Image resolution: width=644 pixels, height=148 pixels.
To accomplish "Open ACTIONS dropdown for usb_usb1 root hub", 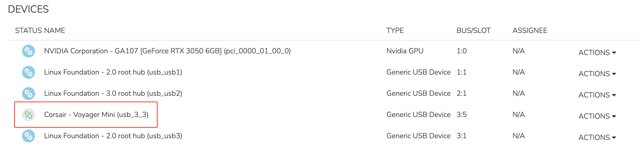I will tap(597, 74).
